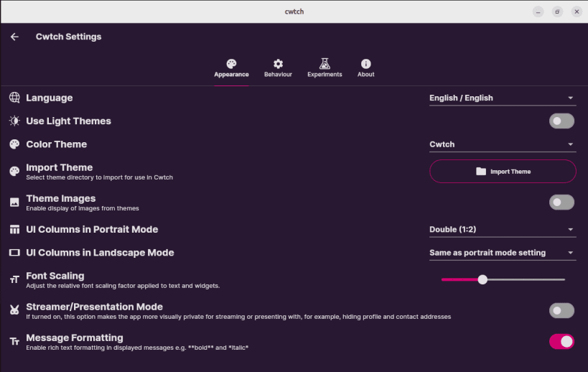Image resolution: width=588 pixels, height=372 pixels.
Task: Click the Use Light Themes sun icon
Action: click(x=14, y=121)
